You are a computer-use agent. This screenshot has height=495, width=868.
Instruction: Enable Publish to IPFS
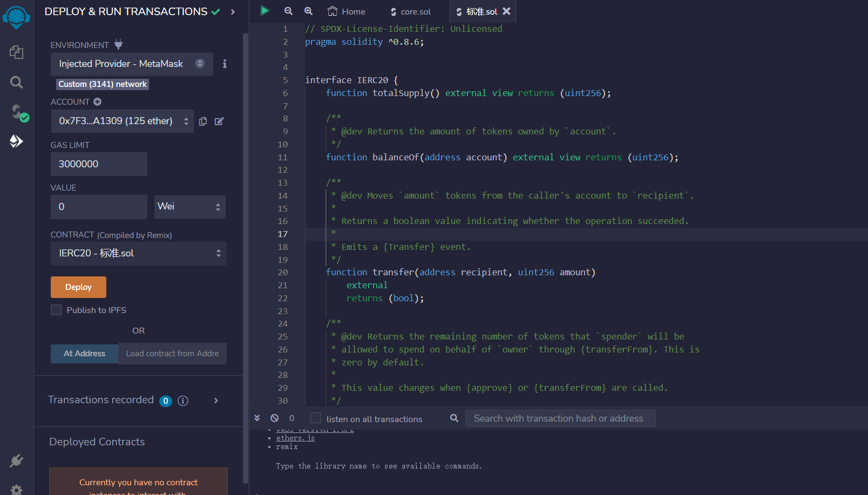click(56, 310)
